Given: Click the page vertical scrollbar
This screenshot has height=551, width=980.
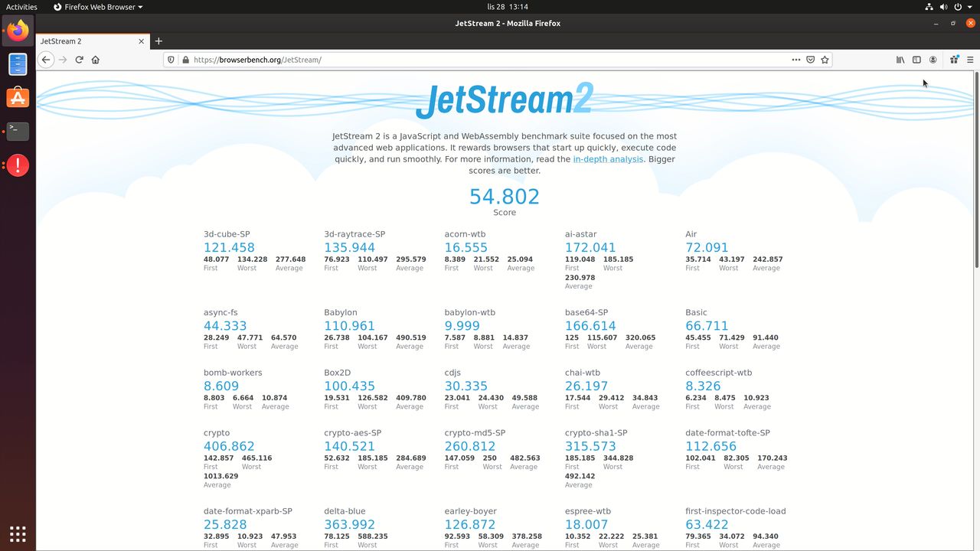Looking at the screenshot, I should pos(976,168).
